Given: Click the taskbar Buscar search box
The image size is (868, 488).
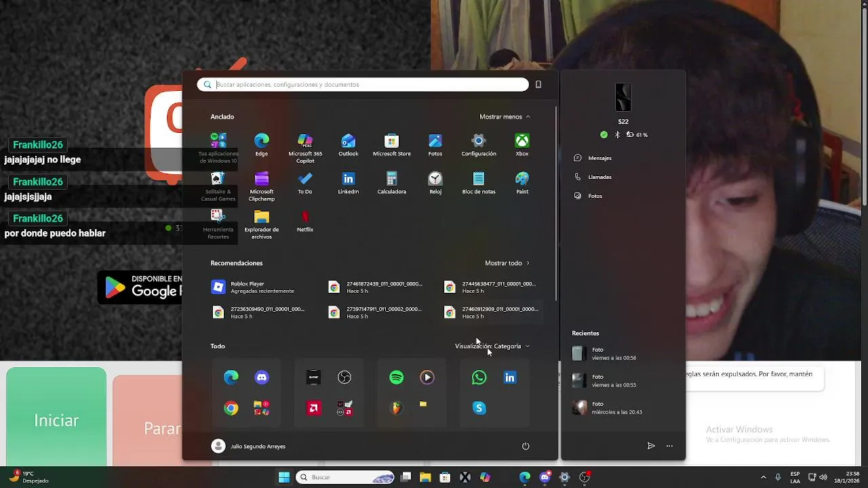Looking at the screenshot, I should pyautogui.click(x=346, y=477).
